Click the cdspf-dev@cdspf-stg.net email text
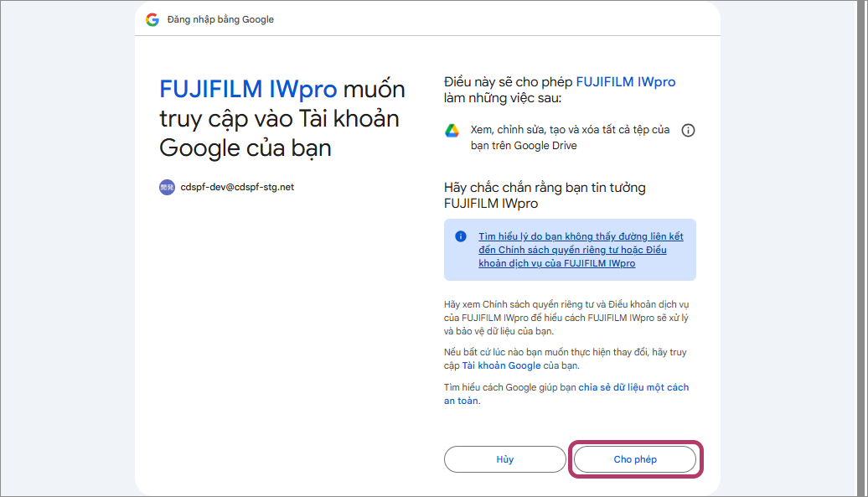The image size is (868, 497). [x=237, y=187]
